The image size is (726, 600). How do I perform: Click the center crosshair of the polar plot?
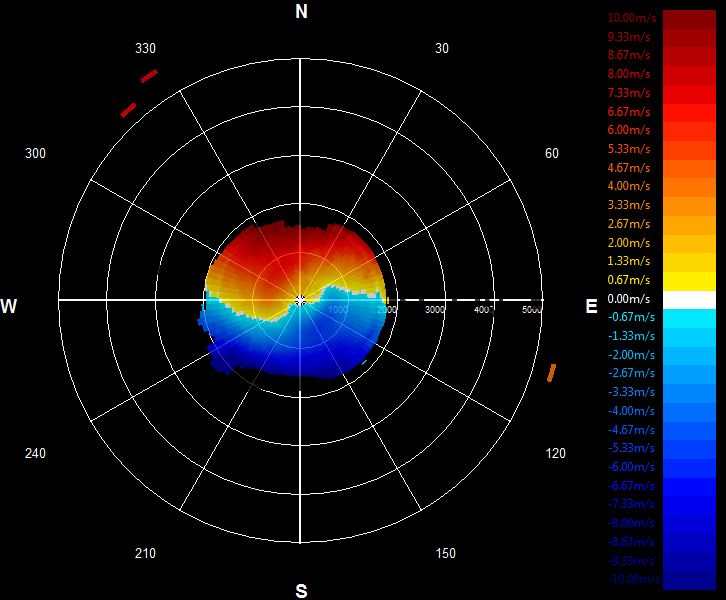(300, 301)
